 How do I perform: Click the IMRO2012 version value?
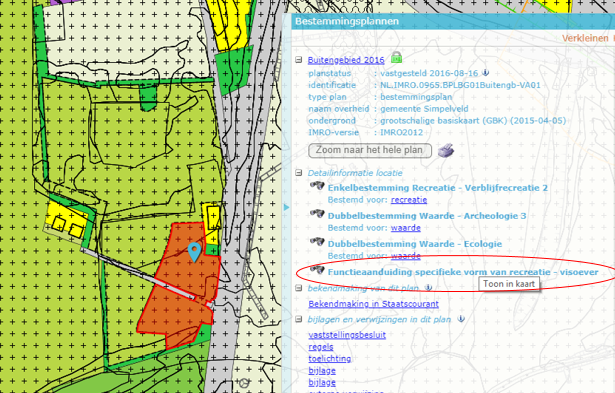(402, 132)
